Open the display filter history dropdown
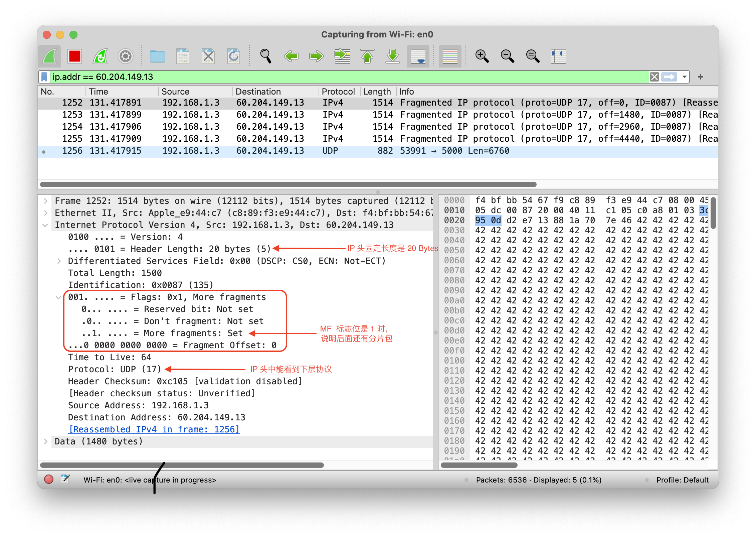 point(684,77)
